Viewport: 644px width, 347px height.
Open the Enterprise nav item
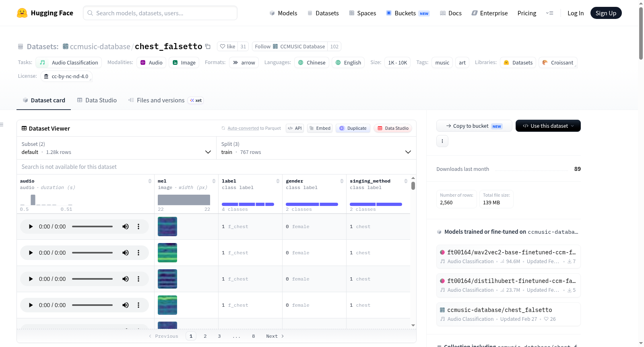pos(489,13)
